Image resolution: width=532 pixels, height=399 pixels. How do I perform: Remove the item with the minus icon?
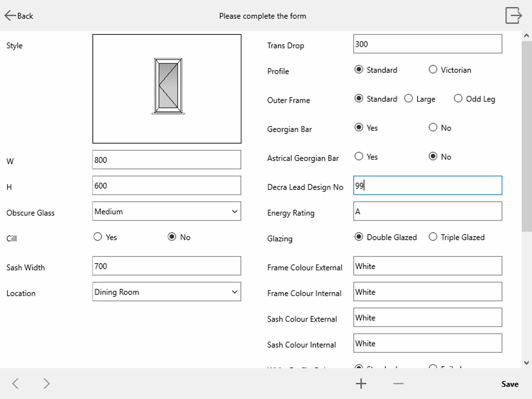coord(398,384)
